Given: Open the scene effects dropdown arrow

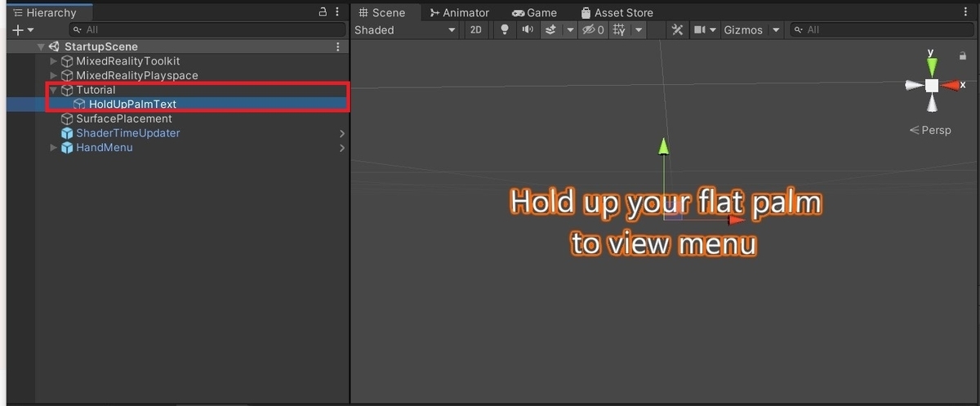Looking at the screenshot, I should pyautogui.click(x=569, y=30).
